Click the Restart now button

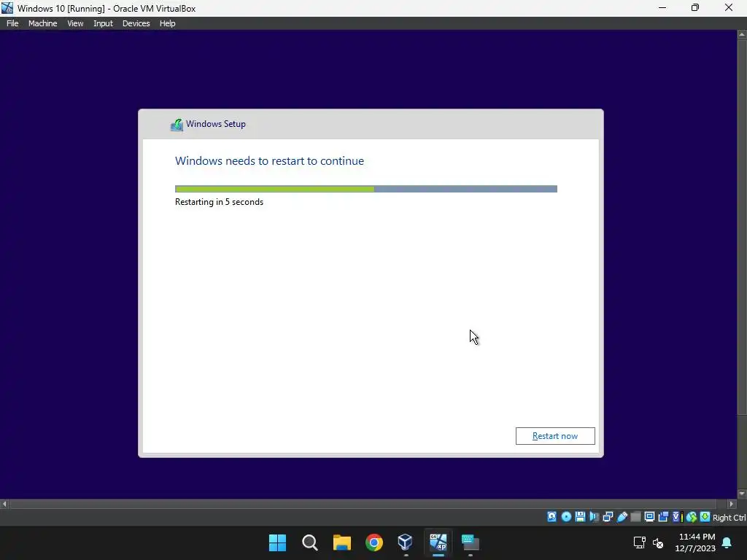[555, 436]
